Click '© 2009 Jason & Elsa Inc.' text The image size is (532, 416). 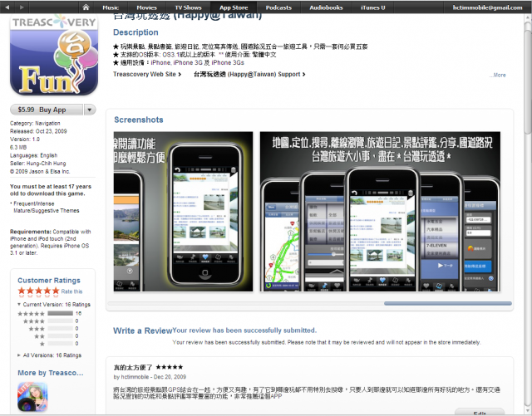pyautogui.click(x=40, y=171)
